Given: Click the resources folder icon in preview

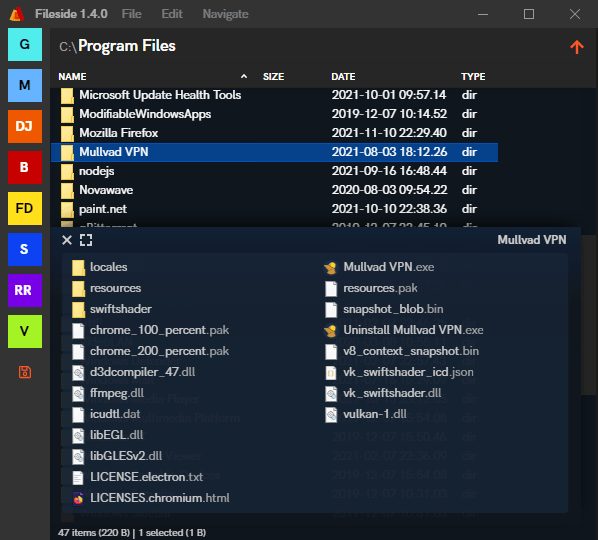Looking at the screenshot, I should [79, 289].
